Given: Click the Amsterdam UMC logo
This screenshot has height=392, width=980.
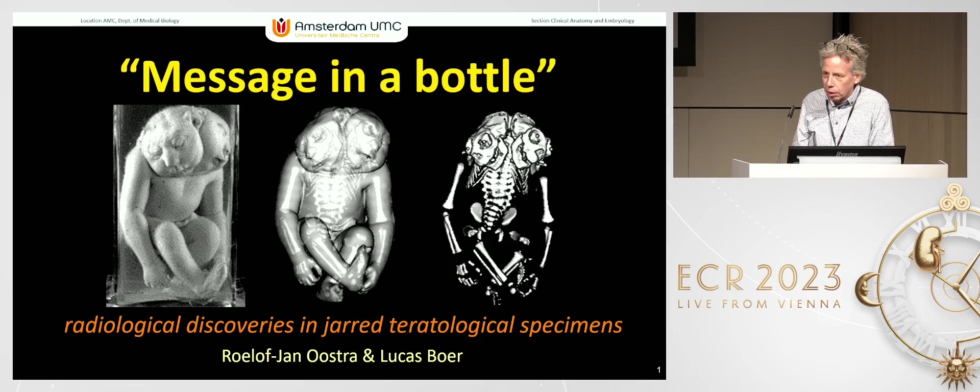Looking at the screenshot, I should 337,28.
